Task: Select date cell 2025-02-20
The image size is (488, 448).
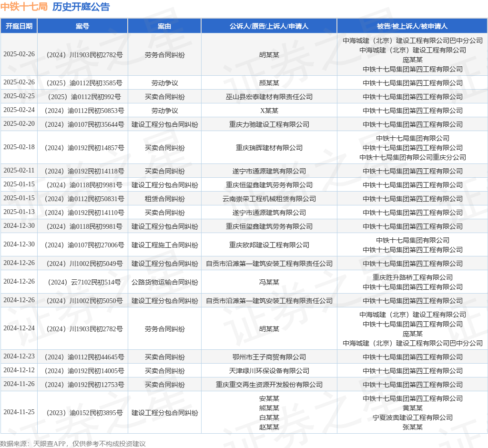Action: tap(19, 123)
